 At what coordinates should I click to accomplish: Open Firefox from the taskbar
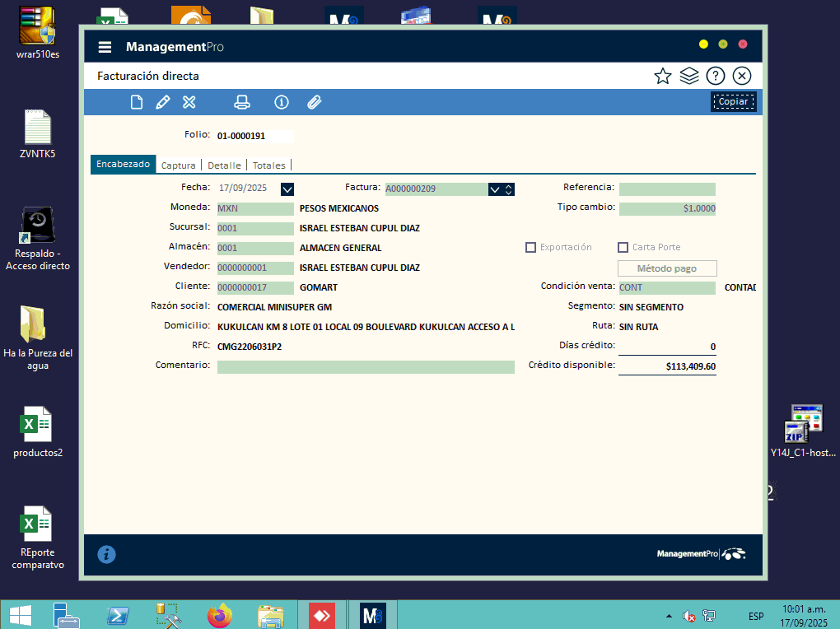(220, 615)
